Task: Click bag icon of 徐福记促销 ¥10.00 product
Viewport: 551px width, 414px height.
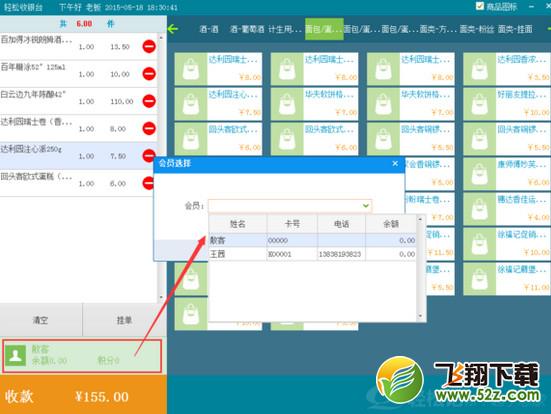Action: point(480,244)
